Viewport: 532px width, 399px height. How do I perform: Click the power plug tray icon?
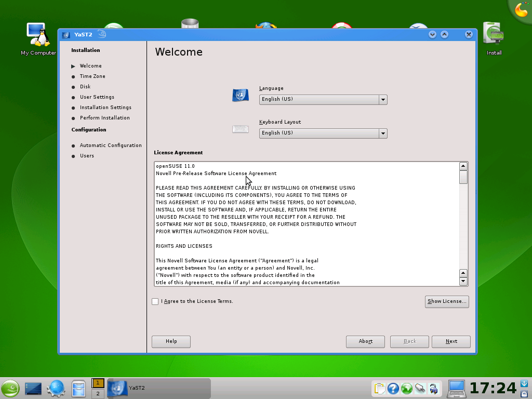point(434,389)
